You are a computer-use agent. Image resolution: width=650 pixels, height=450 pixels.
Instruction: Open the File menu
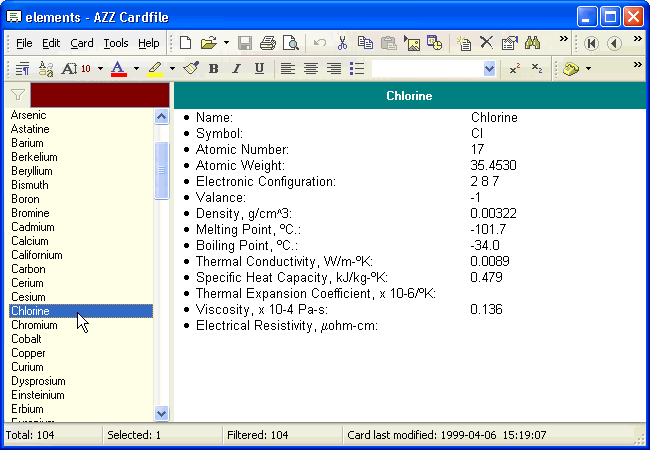pos(24,43)
